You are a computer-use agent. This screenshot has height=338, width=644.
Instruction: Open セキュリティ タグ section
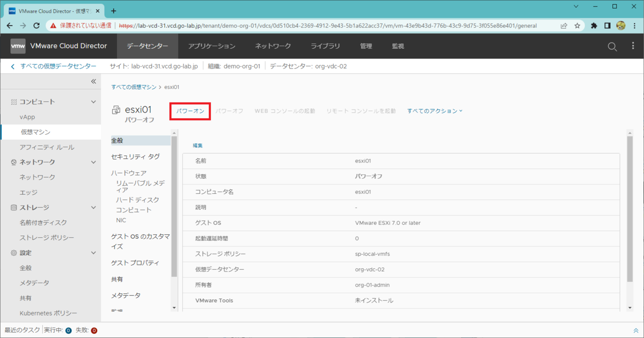pos(135,157)
